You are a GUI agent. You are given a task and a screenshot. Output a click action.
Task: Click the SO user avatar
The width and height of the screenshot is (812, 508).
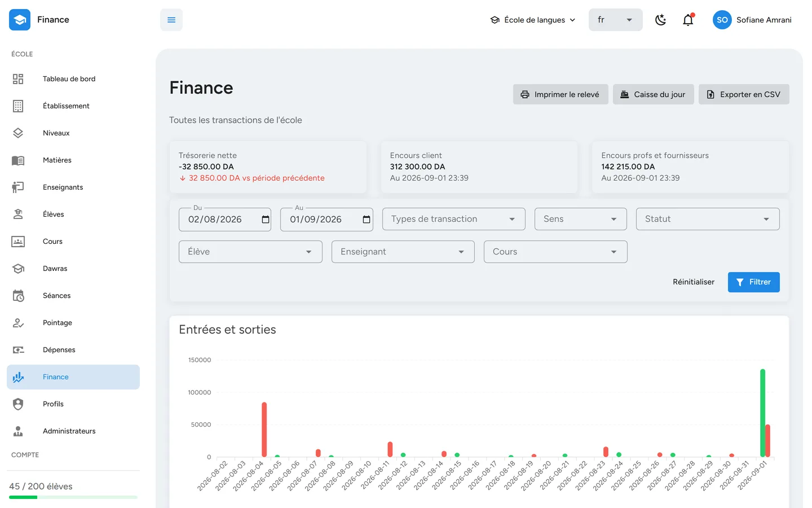coord(722,20)
